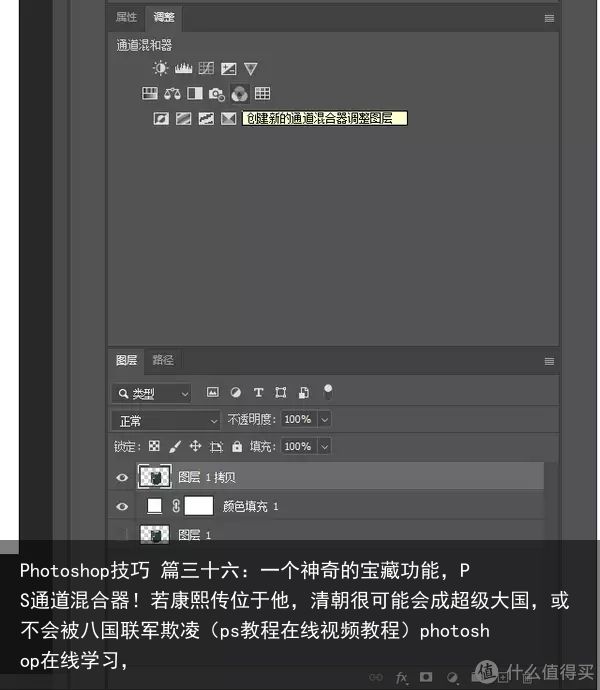600x690 pixels.
Task: Lock all attributes with padlock button
Action: coord(237,447)
